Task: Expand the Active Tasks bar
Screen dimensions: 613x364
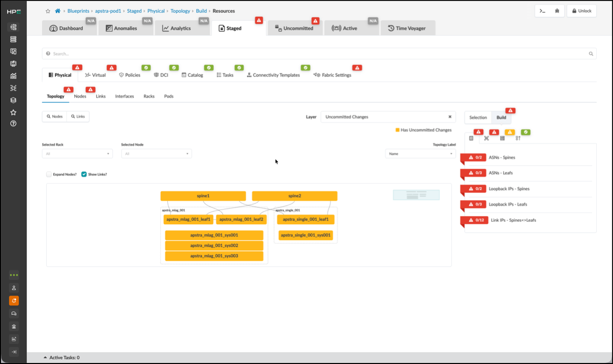Action: tap(61, 358)
